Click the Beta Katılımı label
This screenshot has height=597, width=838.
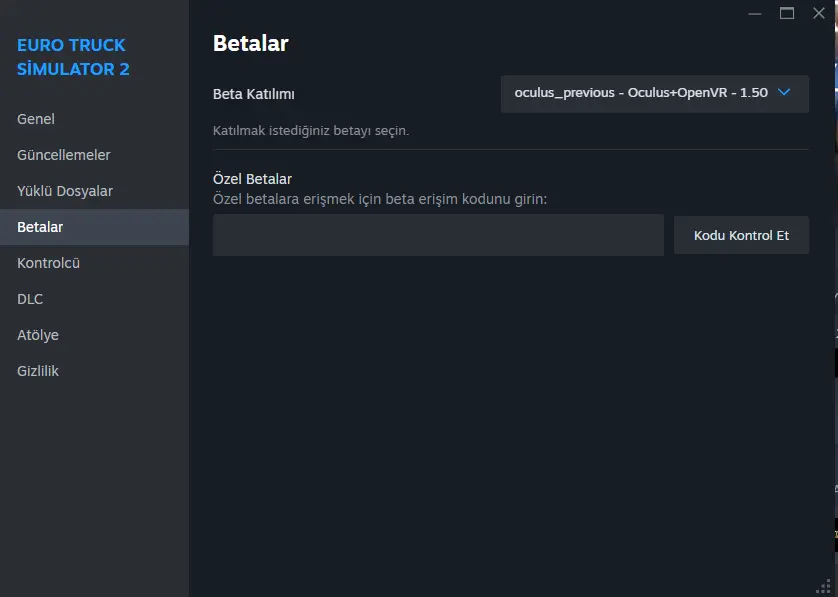pos(254,94)
